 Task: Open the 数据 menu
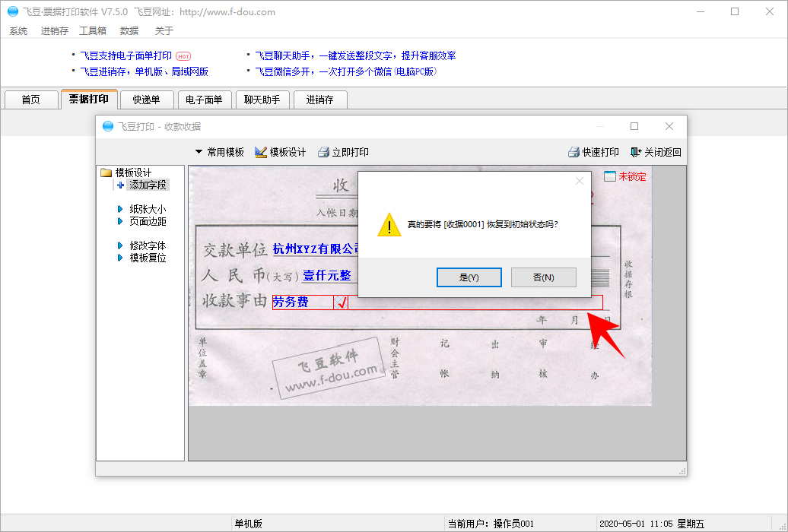[x=129, y=31]
